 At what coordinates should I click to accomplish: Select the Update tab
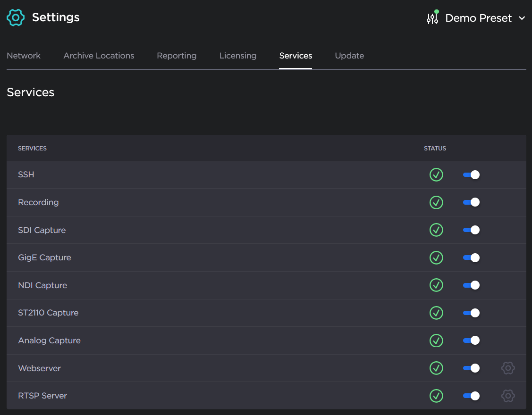(349, 56)
